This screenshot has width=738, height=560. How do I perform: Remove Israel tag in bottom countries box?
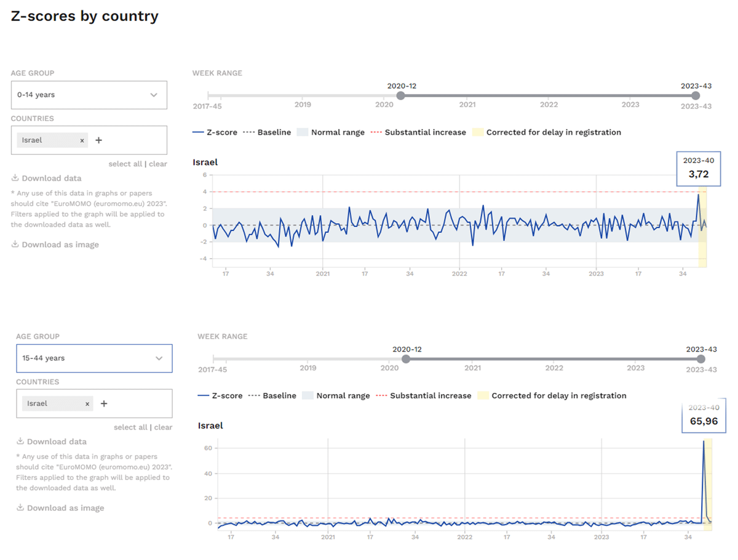click(87, 404)
